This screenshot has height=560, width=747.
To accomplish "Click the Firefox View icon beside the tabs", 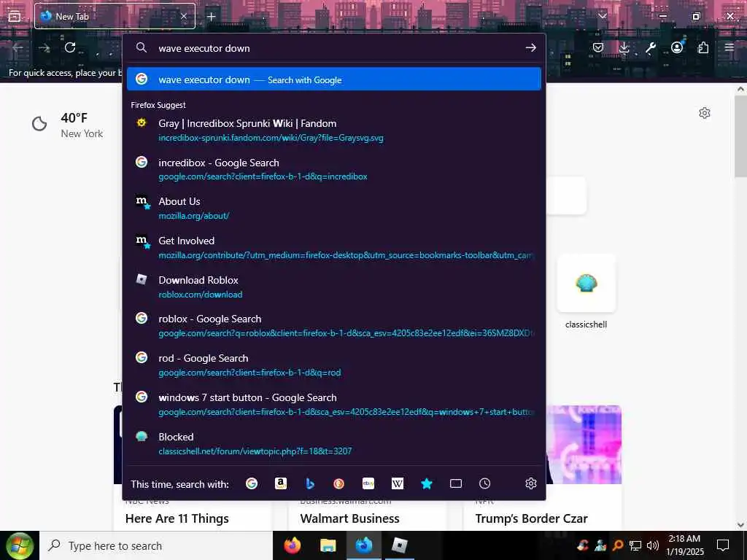I will click(15, 16).
